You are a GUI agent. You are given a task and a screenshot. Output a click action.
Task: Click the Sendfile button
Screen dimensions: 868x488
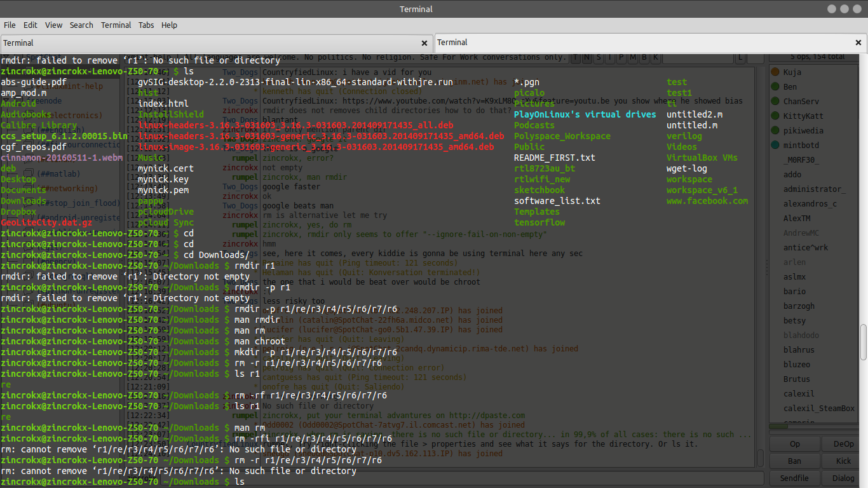point(794,478)
